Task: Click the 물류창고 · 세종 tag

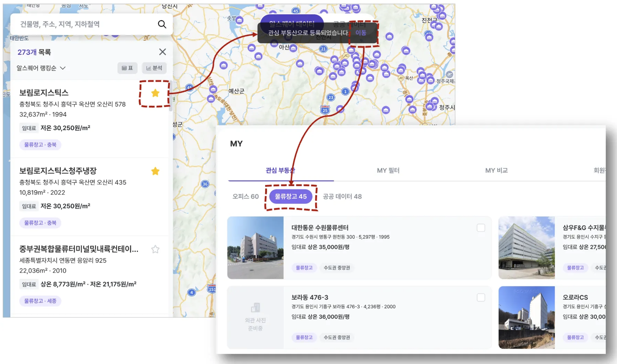Action: [x=40, y=301]
